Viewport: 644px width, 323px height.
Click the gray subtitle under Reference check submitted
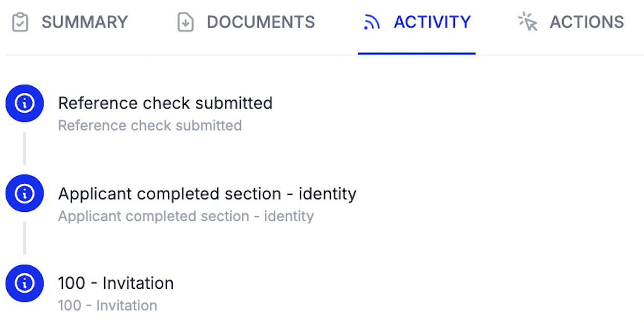click(150, 125)
